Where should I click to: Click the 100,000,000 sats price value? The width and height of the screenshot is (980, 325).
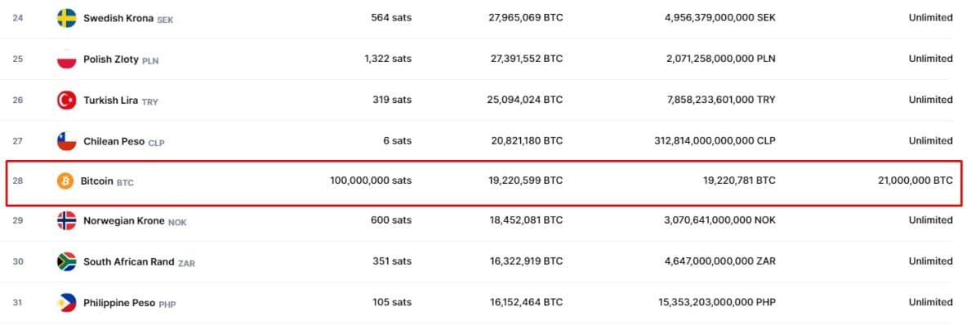coord(371,180)
